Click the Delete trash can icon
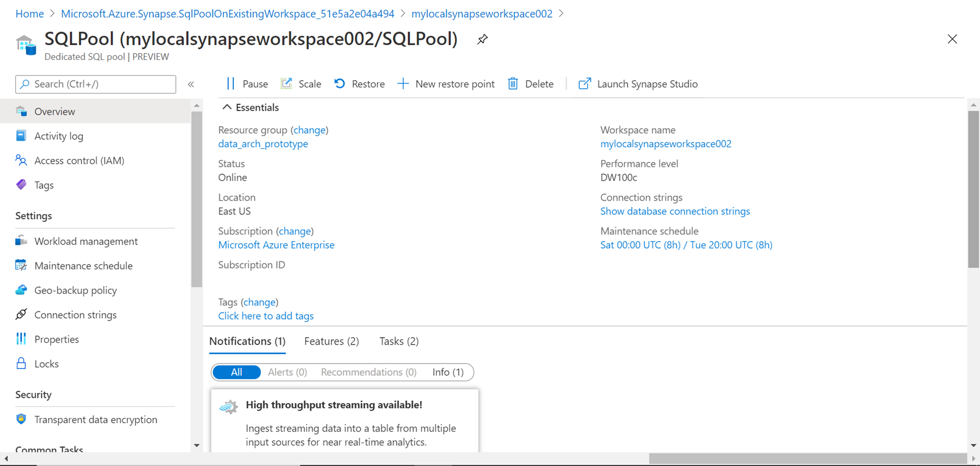The image size is (980, 466). [513, 84]
